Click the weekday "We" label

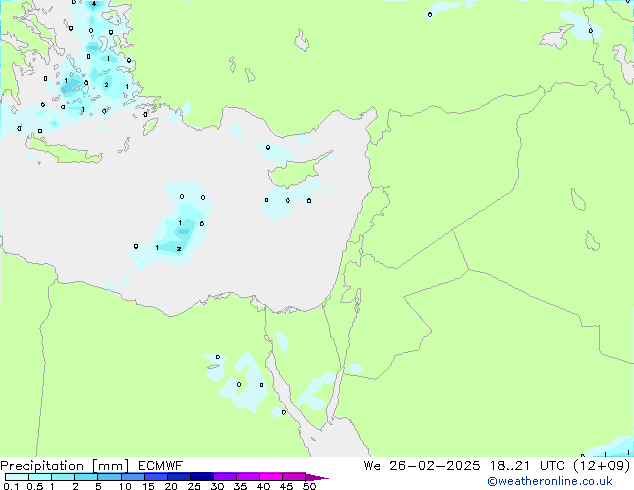(372, 466)
